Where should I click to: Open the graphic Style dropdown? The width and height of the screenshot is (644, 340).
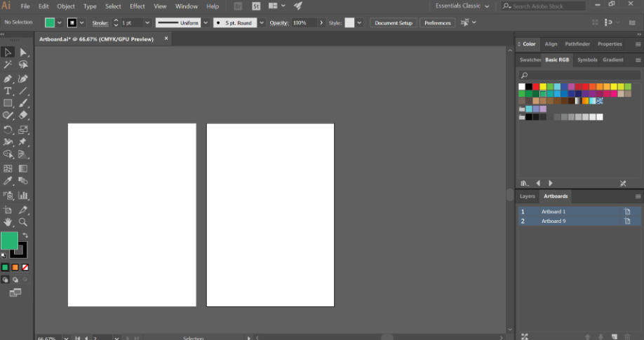pos(359,23)
